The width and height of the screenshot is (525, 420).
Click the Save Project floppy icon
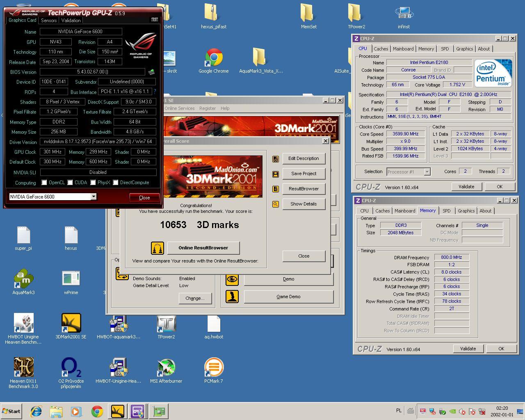[276, 174]
